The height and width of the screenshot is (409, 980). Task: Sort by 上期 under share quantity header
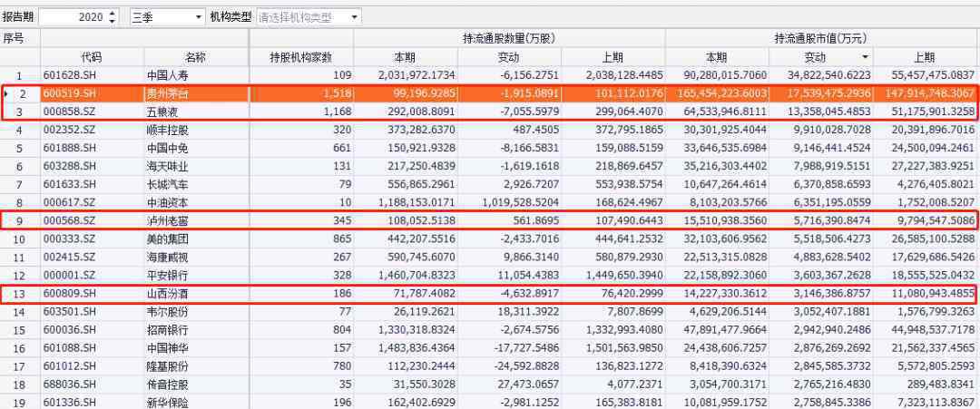613,57
